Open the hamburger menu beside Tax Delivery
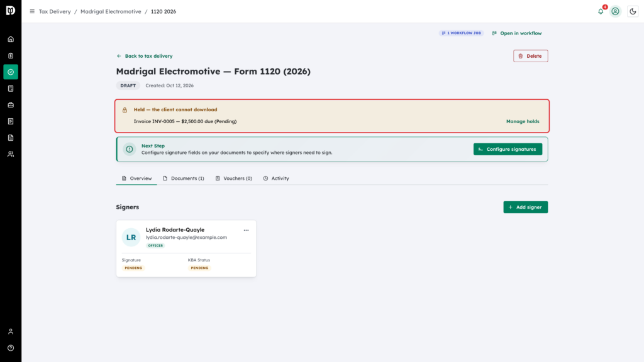Image resolution: width=644 pixels, height=362 pixels. [x=32, y=11]
